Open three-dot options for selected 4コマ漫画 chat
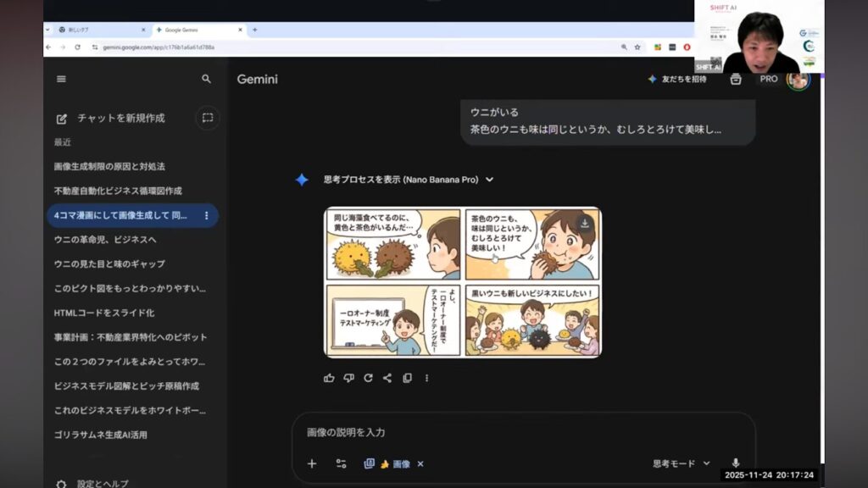The width and height of the screenshot is (868, 488). click(x=206, y=215)
